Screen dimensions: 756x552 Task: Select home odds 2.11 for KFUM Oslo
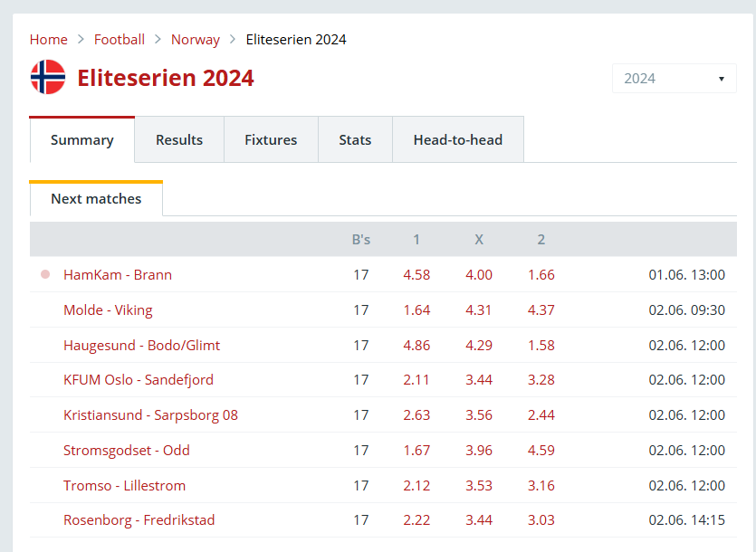pyautogui.click(x=416, y=380)
